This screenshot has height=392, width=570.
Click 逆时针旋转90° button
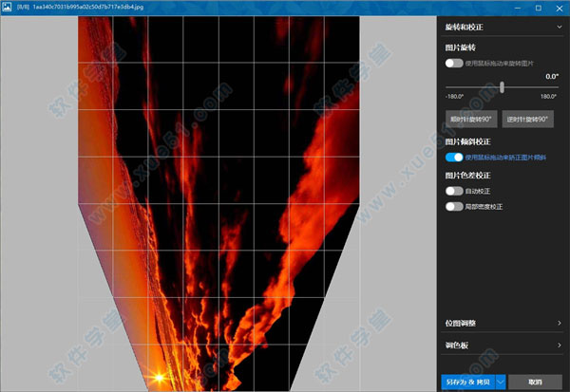(x=527, y=121)
